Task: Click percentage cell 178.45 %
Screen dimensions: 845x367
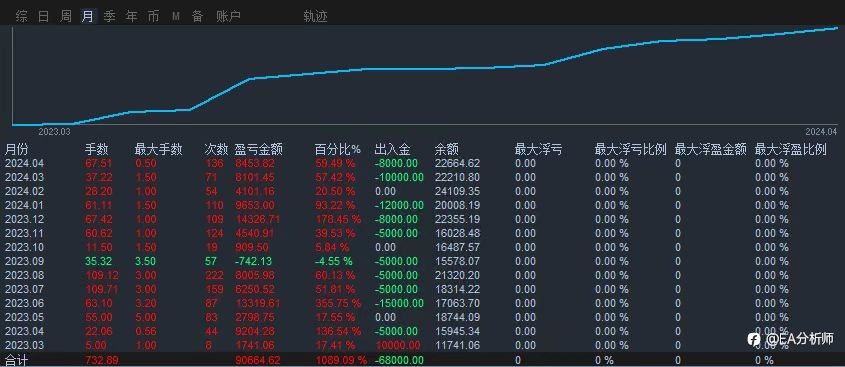Action: (338, 219)
